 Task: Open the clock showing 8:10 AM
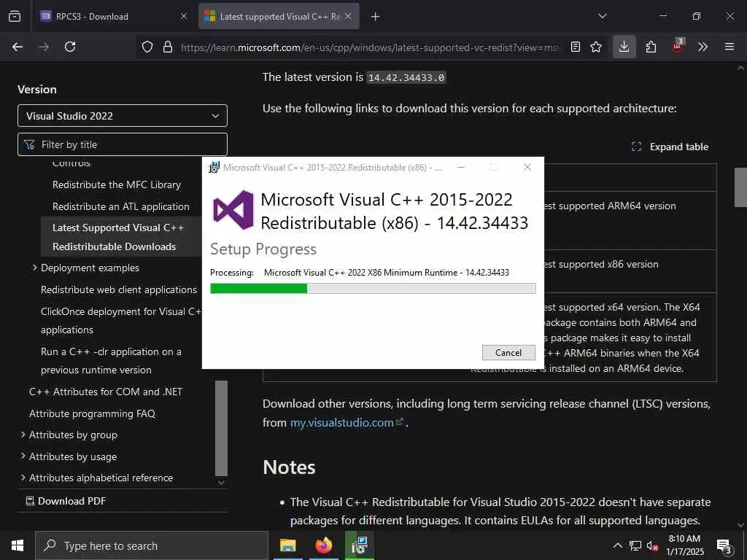point(684,545)
